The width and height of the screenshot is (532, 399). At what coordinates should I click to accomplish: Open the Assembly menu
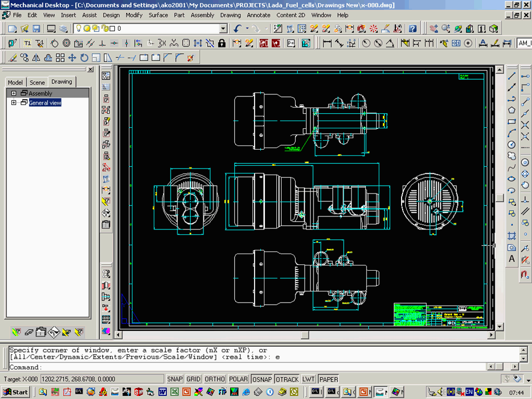202,15
